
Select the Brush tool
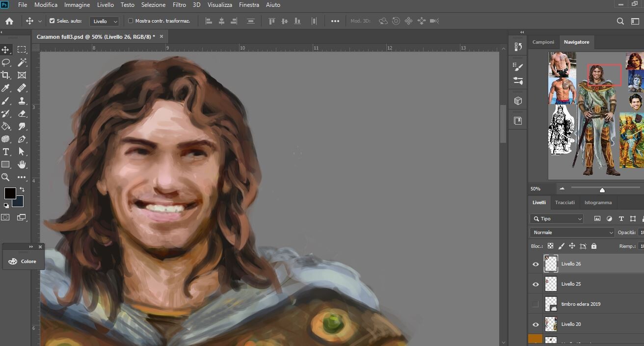6,101
